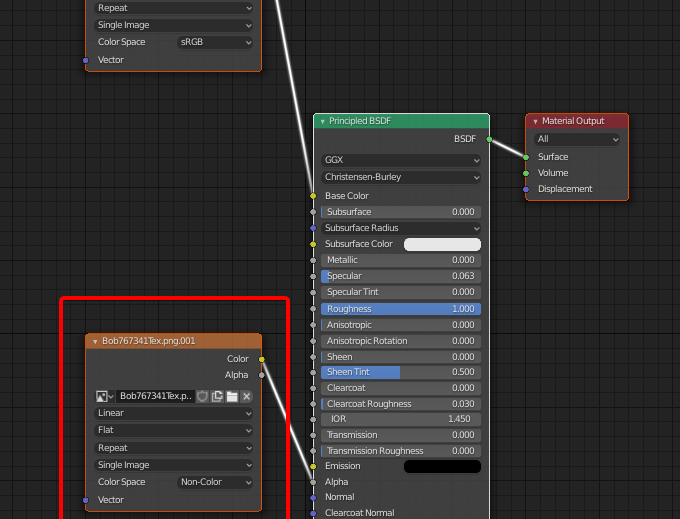Open the image browse dropdown on Bob767341Tex.png.001 node

(x=104, y=396)
